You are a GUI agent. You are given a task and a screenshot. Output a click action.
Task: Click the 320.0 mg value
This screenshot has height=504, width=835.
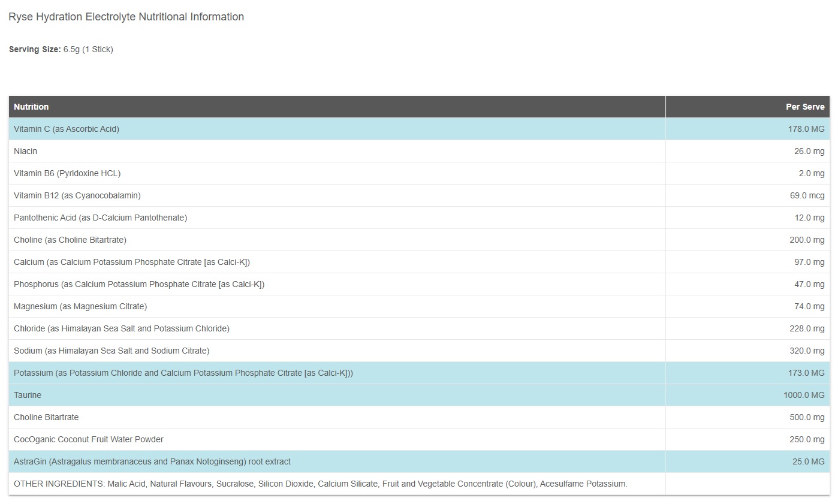pos(807,351)
